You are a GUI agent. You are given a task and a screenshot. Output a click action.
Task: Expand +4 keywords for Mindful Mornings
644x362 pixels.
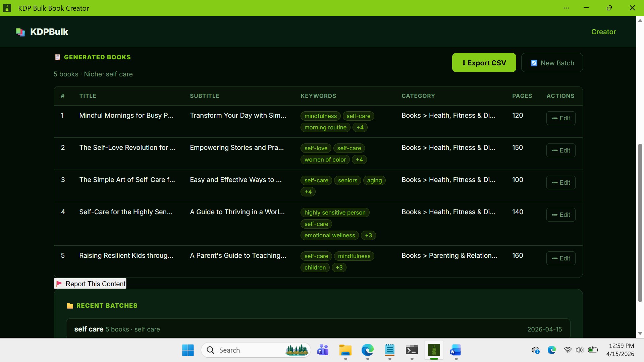360,127
